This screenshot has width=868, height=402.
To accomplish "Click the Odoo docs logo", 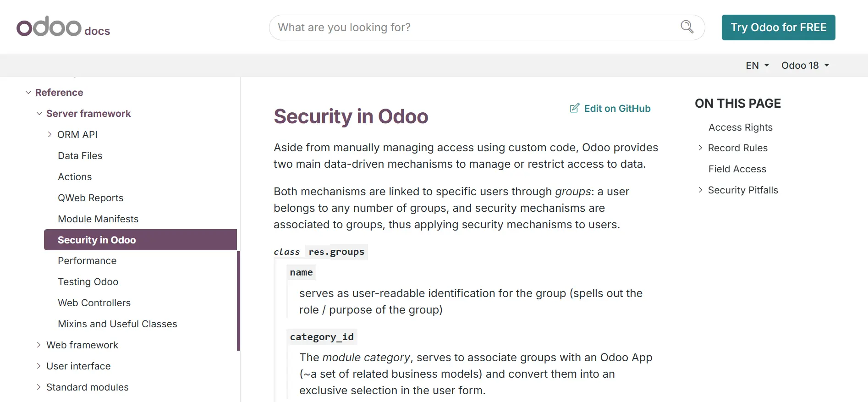I will pos(63,27).
